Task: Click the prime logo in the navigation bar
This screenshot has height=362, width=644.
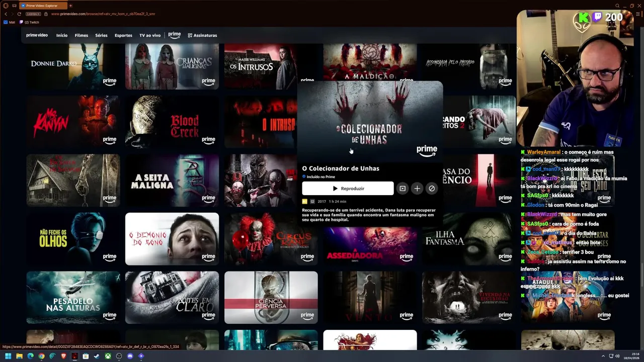Action: tap(175, 35)
